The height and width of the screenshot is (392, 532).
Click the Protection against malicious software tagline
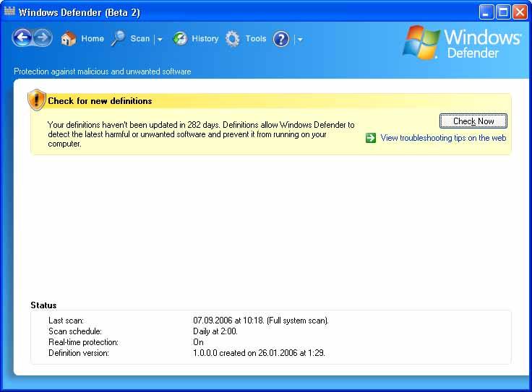(x=102, y=71)
